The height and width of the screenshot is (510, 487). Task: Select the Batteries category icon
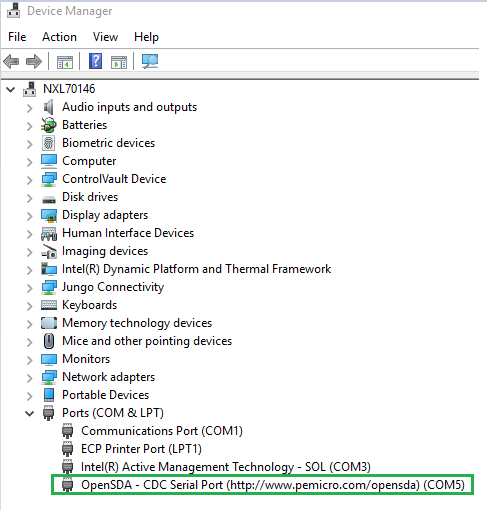coord(49,125)
